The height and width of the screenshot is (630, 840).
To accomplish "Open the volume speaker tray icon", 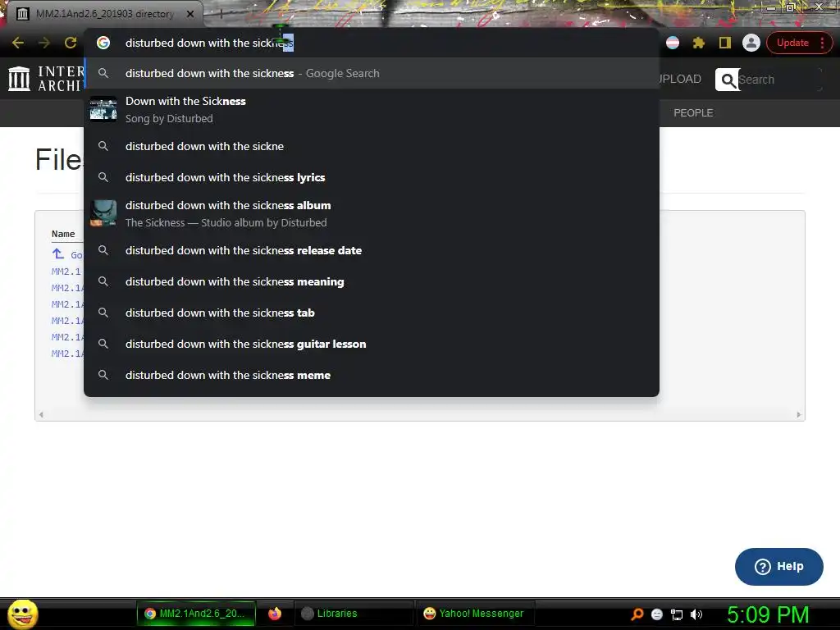I will [696, 614].
